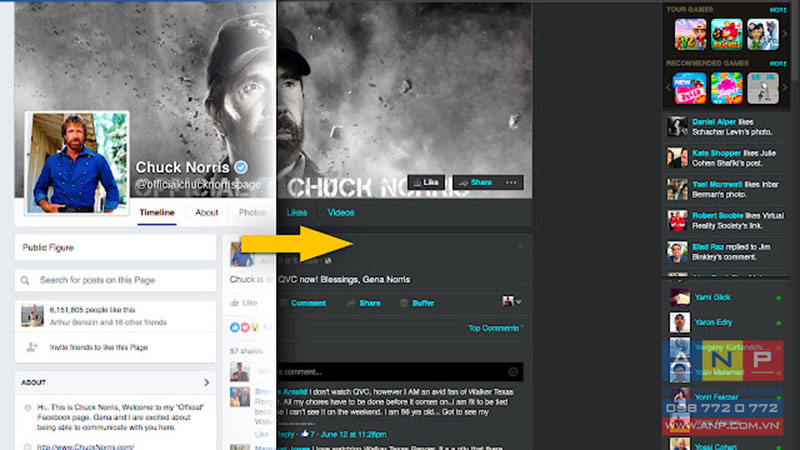The width and height of the screenshot is (800, 450).
Task: Click the heart Love reaction icon
Action: pyautogui.click(x=245, y=328)
